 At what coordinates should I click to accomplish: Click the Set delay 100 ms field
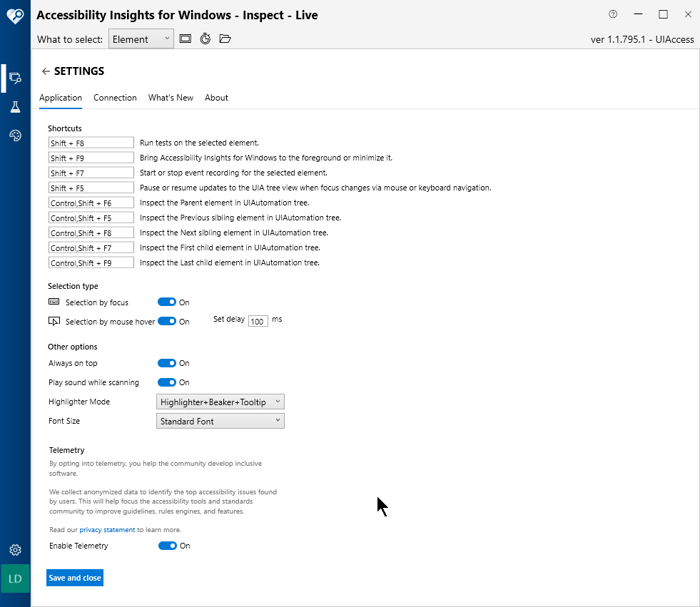[258, 322]
